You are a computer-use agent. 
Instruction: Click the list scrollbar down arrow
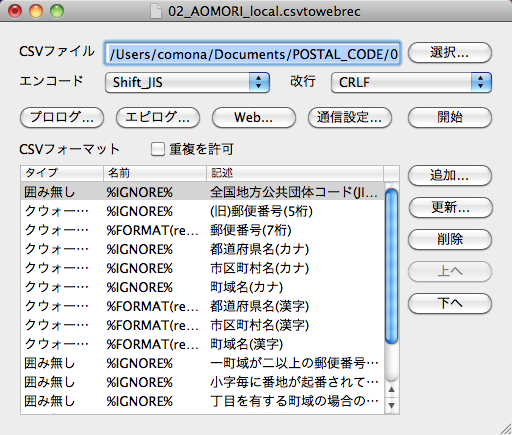coord(392,406)
